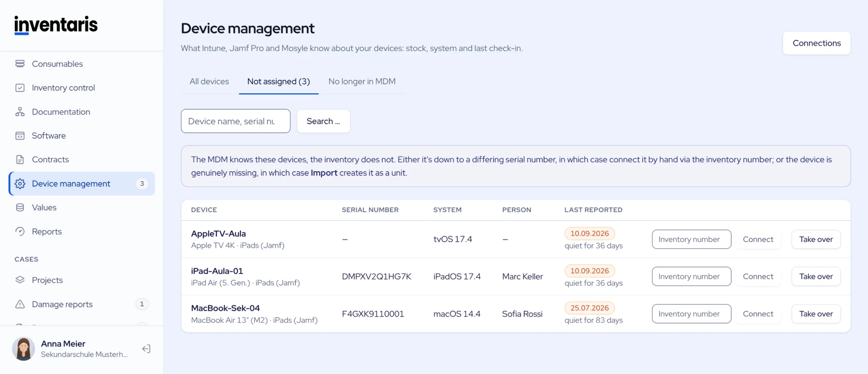Screen dimensions: 868x374
Task: Focus Inventory number field for iPad-Aula-01
Action: [691, 276]
